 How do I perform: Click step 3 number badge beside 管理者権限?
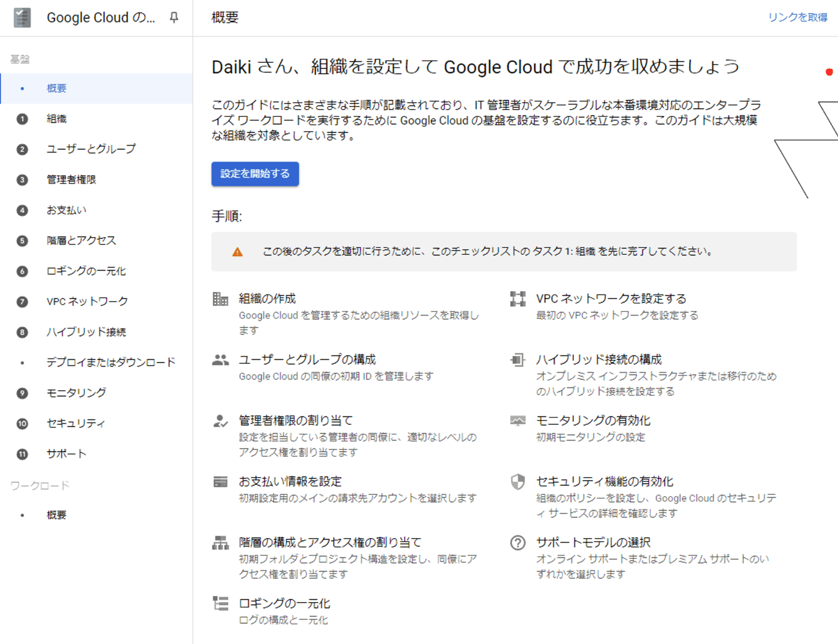[x=22, y=180]
